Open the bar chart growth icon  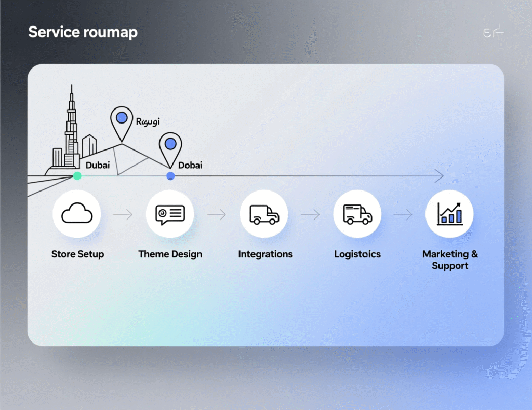click(449, 214)
